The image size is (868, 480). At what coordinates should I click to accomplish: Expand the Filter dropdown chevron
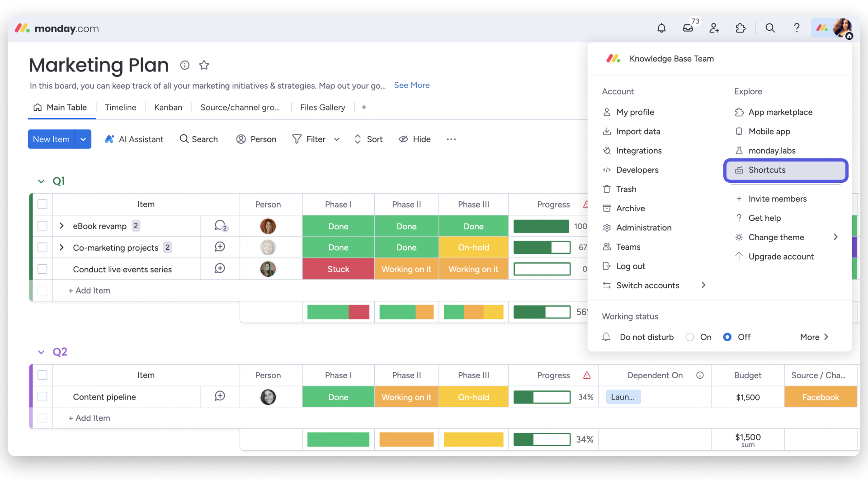337,139
